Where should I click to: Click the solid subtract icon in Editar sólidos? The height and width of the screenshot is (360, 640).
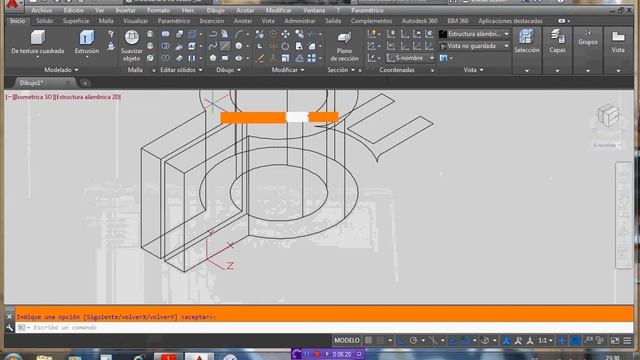[x=165, y=46]
